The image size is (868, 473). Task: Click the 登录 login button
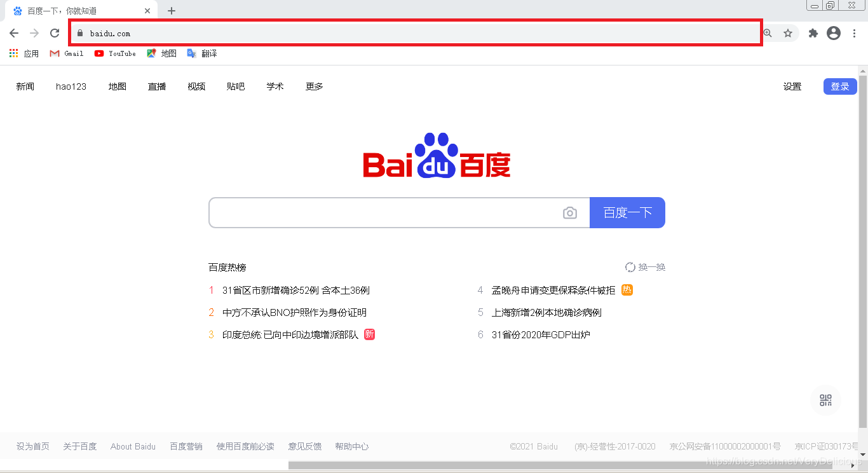coord(840,86)
